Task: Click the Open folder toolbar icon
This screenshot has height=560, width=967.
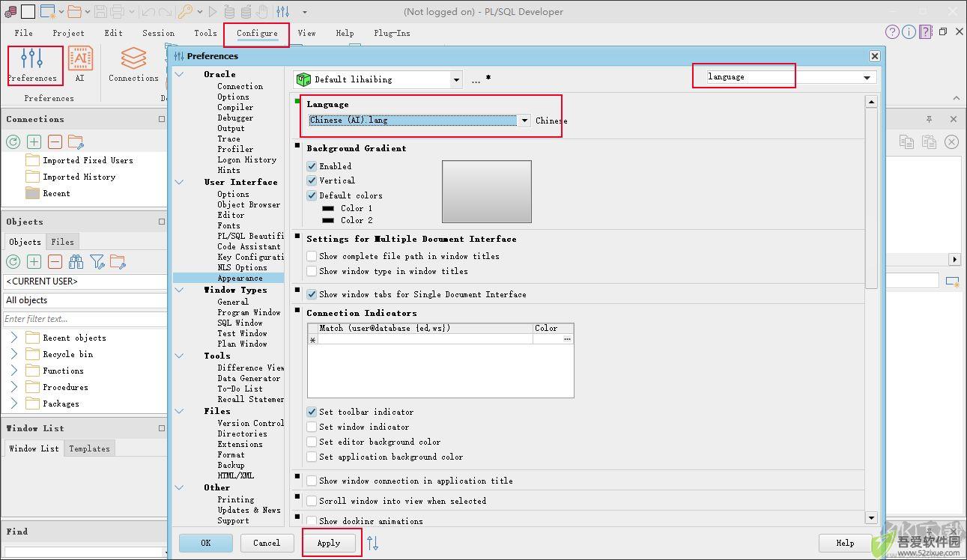Action: click(x=74, y=11)
